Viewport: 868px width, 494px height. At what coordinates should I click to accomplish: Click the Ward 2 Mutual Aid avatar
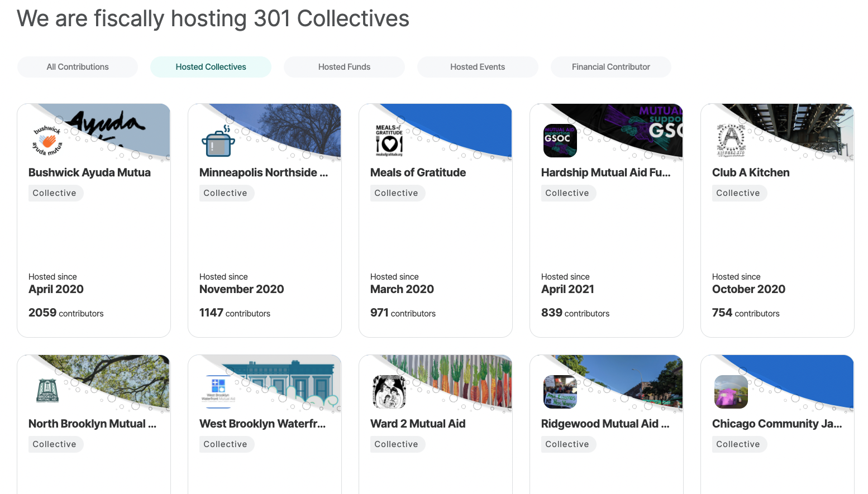click(x=389, y=392)
